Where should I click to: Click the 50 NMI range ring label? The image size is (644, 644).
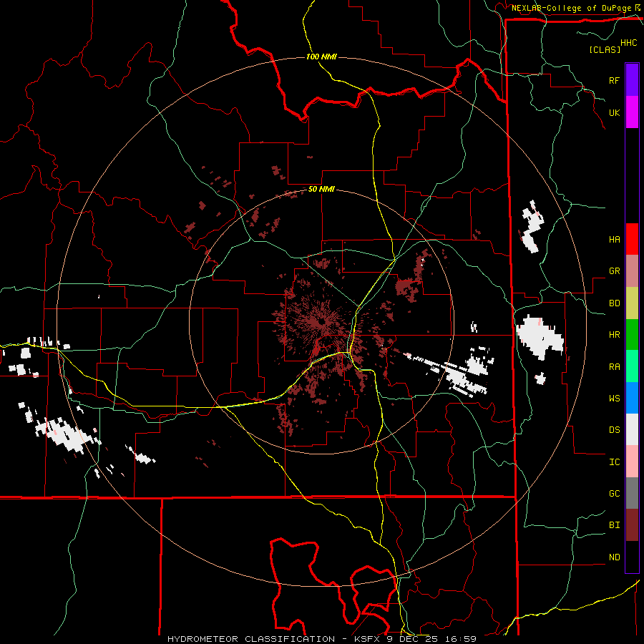(321, 189)
